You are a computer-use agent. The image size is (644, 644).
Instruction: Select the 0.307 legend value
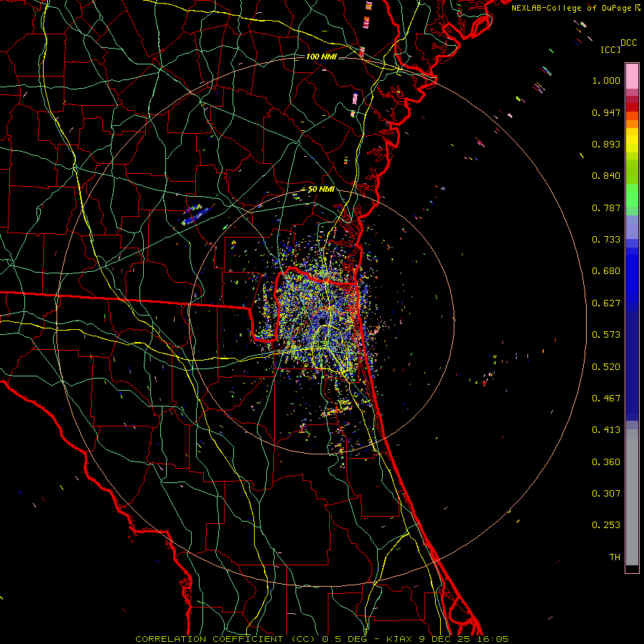click(606, 494)
